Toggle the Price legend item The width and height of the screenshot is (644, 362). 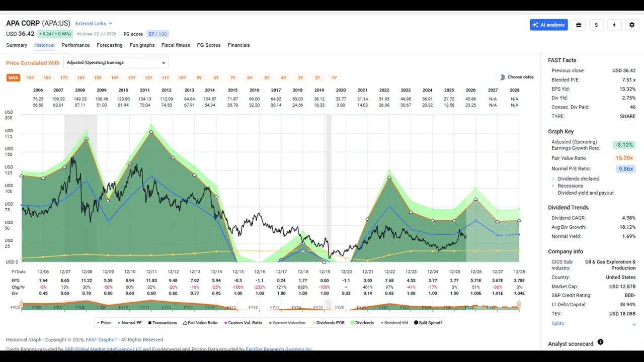click(x=103, y=323)
